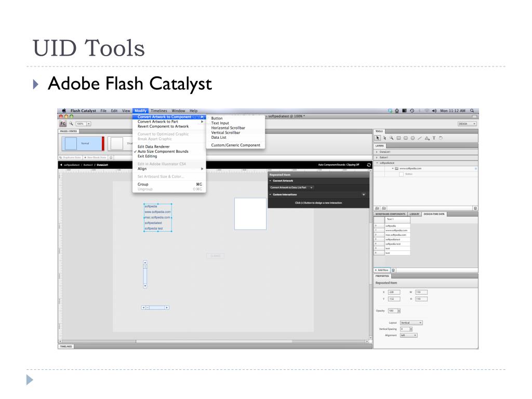Select the Direct Select tool
This screenshot has width=532, height=399.
385,138
